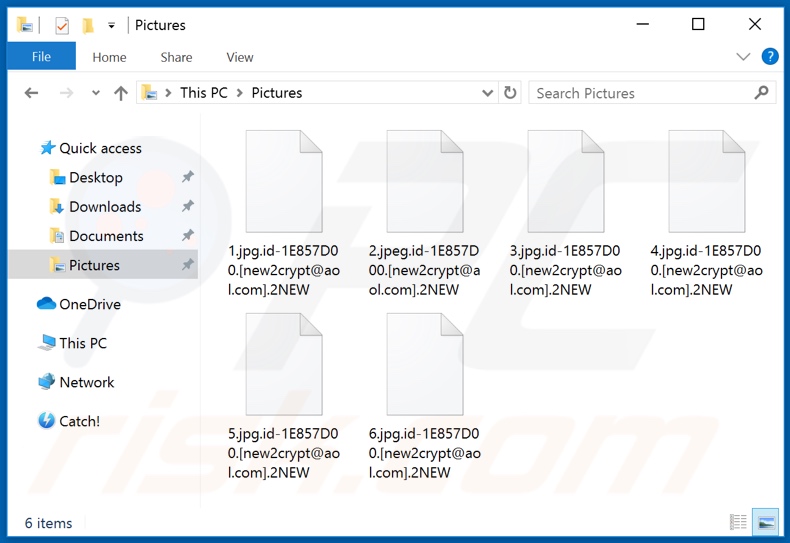
Task: Switch to the View ribbon tab
Action: pos(239,57)
